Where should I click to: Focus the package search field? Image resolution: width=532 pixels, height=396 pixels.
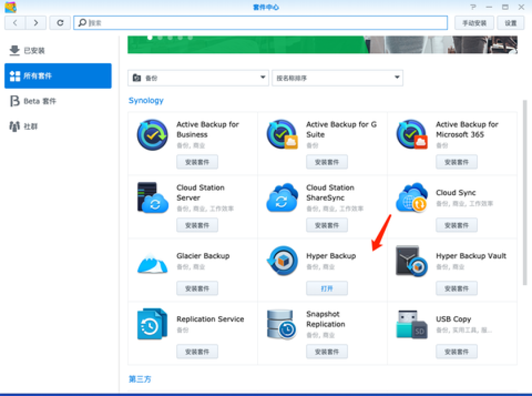pos(261,23)
